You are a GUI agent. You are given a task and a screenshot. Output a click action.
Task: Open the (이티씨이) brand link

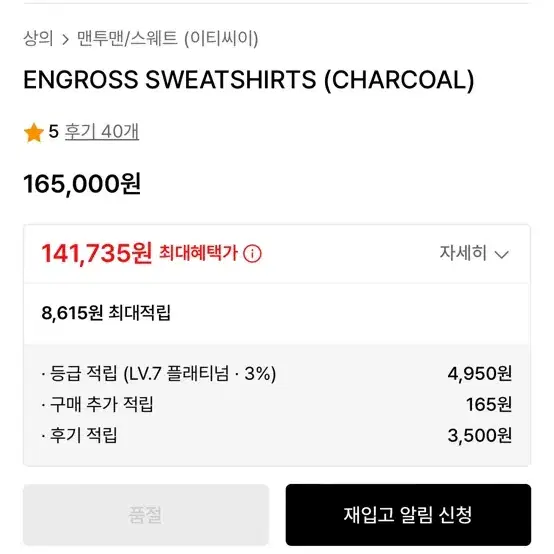pos(222,39)
